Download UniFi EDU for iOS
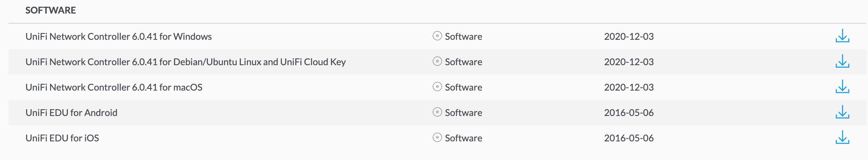The height and width of the screenshot is (160, 868). tap(842, 138)
